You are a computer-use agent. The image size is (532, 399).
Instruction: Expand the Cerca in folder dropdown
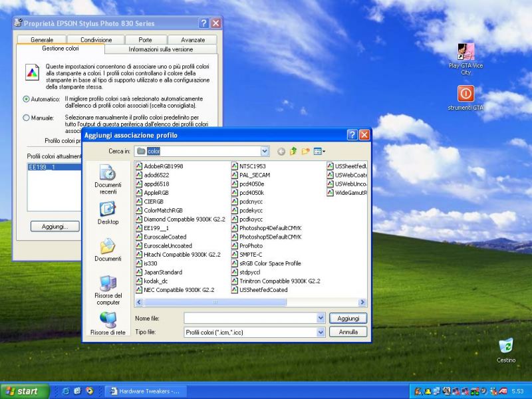coord(265,152)
